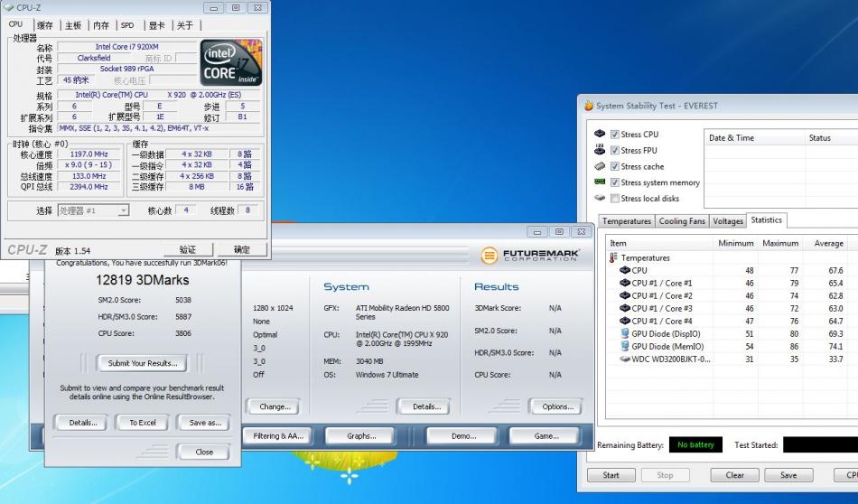Click the CPU-Z title bar app icon
Viewport: 858px width, 504px height.
point(8,7)
